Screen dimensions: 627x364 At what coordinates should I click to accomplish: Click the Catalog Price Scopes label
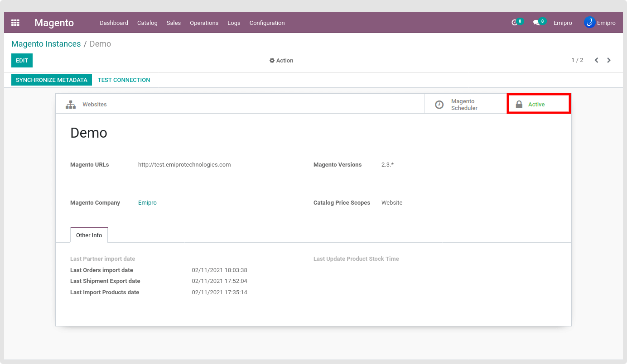[342, 203]
